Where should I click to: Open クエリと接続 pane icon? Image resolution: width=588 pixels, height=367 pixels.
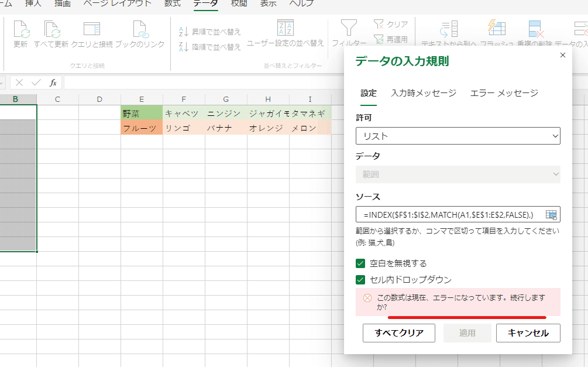tap(92, 29)
